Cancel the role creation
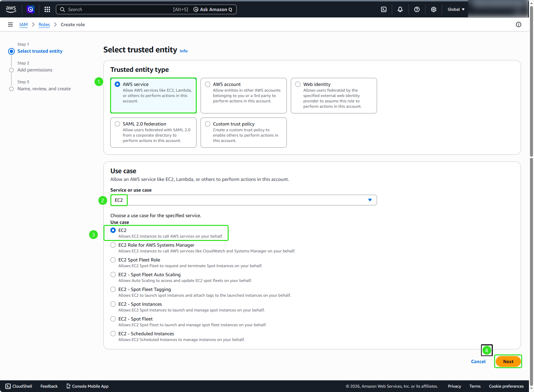The width and height of the screenshot is (534, 392). 478,361
